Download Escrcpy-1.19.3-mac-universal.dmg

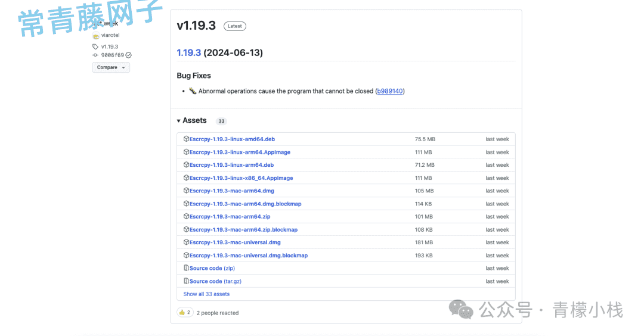point(235,242)
